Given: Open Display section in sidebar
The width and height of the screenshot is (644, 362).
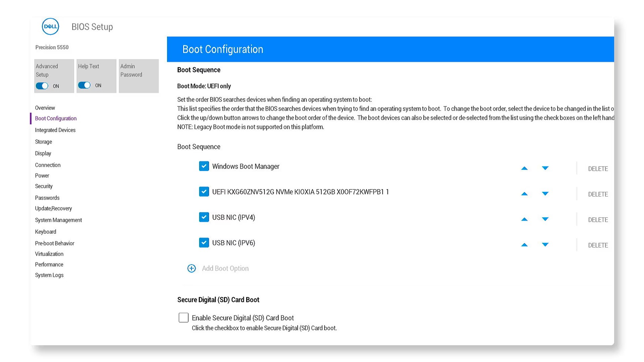Looking at the screenshot, I should (x=43, y=154).
